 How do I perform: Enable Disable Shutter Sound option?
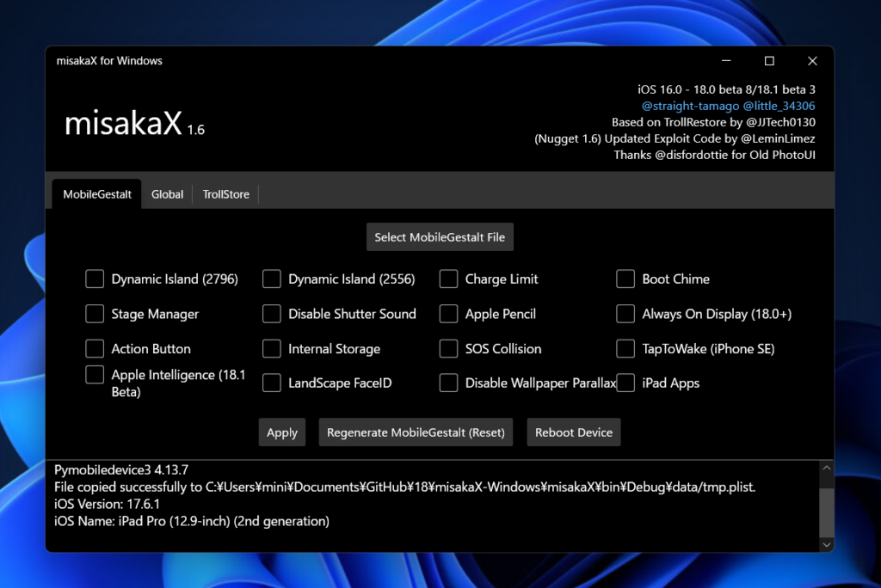pos(272,314)
